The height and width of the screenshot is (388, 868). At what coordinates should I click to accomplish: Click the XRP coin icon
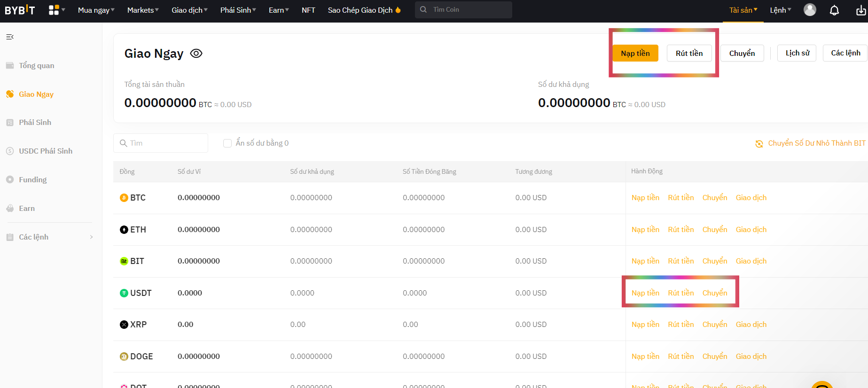(124, 325)
